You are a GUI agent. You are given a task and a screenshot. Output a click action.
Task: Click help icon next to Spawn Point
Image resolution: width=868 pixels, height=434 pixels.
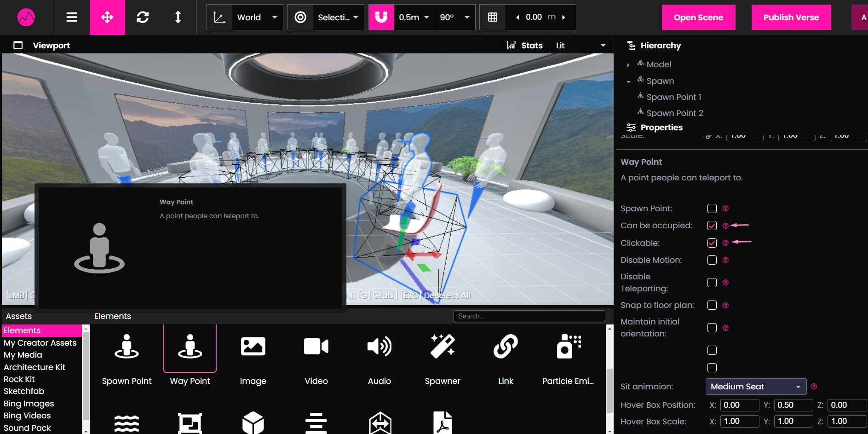(x=725, y=208)
